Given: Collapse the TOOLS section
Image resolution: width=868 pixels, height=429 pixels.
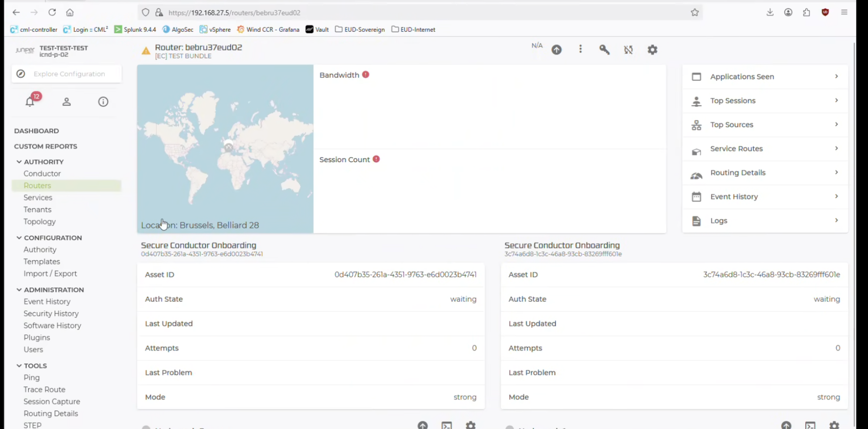Looking at the screenshot, I should [x=19, y=366].
